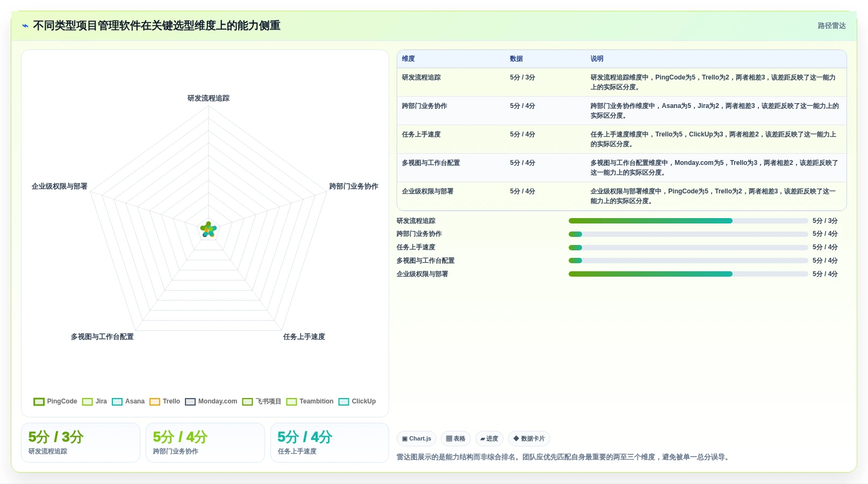Screen dimensions: 868x484
Task: Click the 进度 tag button
Action: [x=489, y=438]
